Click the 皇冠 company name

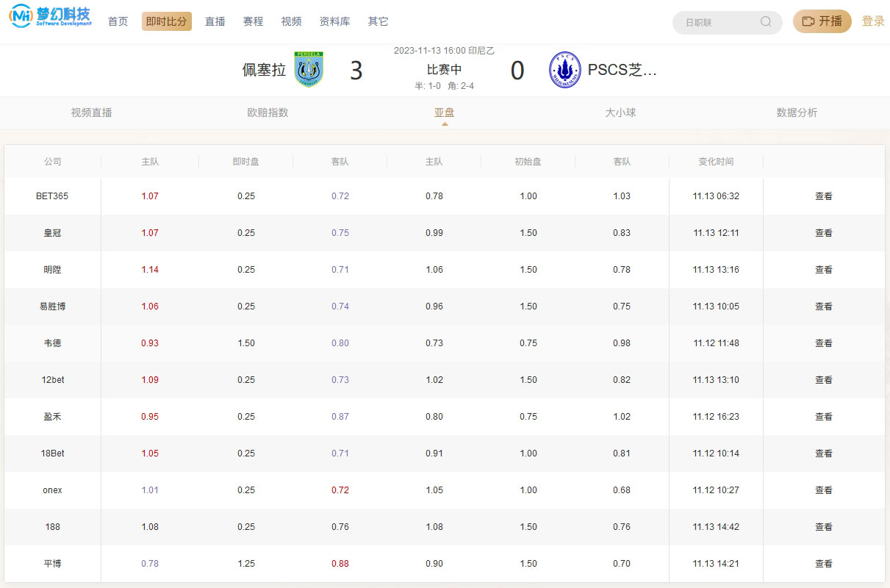click(52, 233)
